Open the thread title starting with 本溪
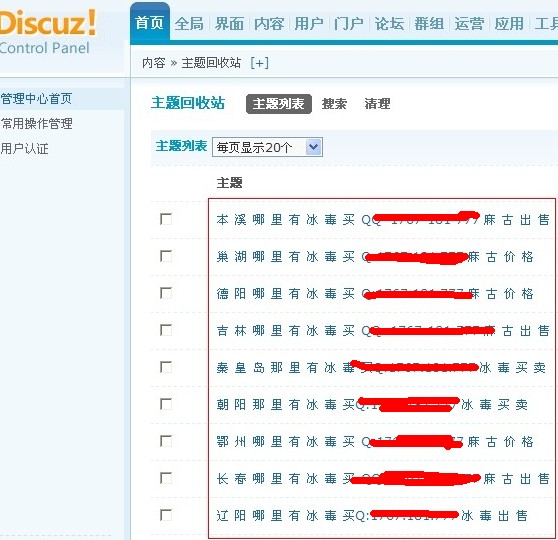This screenshot has height=540, width=558. 383,220
